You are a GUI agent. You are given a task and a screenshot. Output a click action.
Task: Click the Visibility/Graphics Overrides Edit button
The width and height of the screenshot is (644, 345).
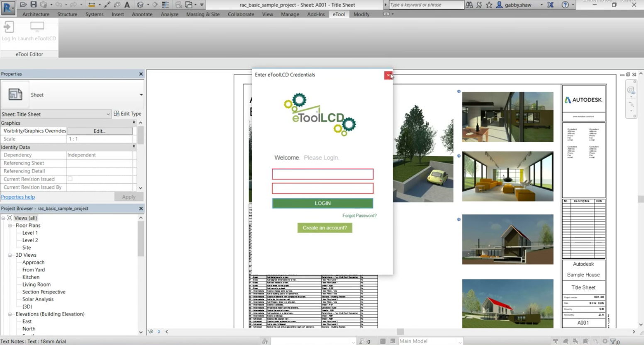[100, 131]
